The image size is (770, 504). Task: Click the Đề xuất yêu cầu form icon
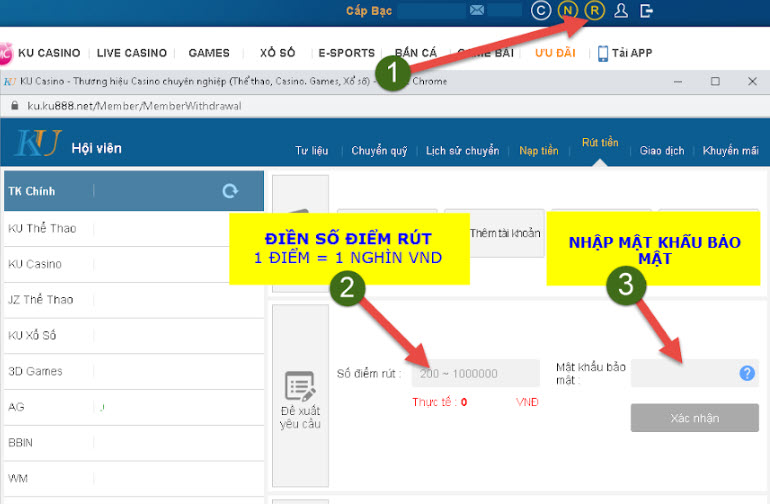tap(300, 387)
